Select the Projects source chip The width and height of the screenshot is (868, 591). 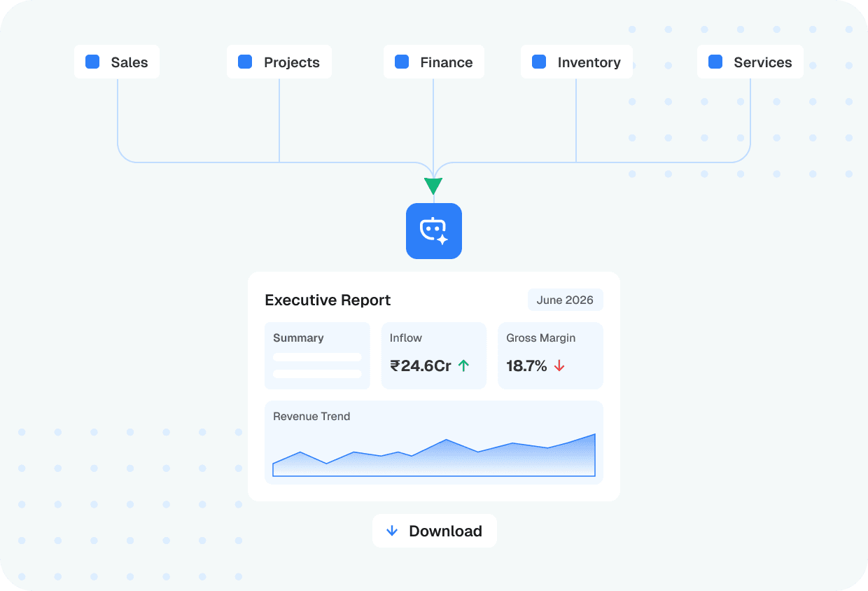(x=279, y=62)
